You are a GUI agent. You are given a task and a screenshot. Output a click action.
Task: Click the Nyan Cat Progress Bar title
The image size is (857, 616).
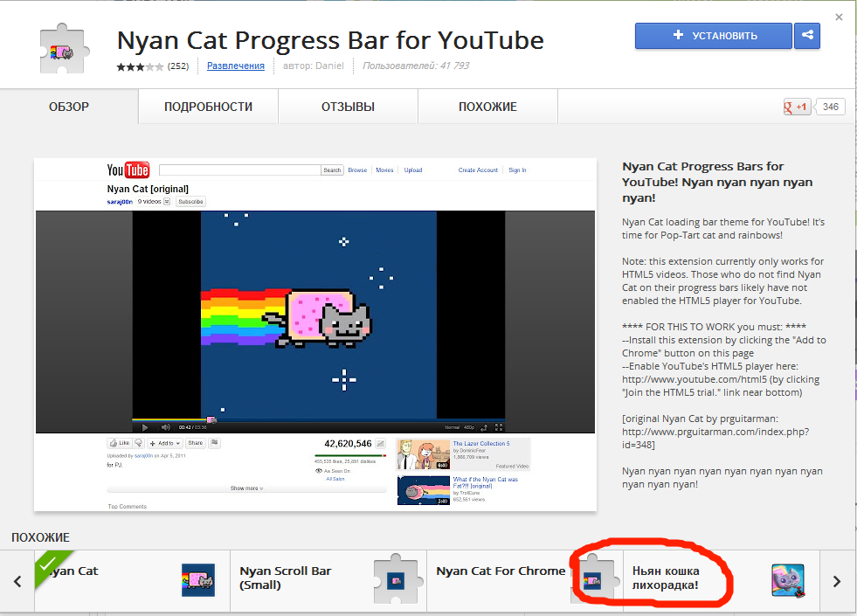[x=331, y=40]
